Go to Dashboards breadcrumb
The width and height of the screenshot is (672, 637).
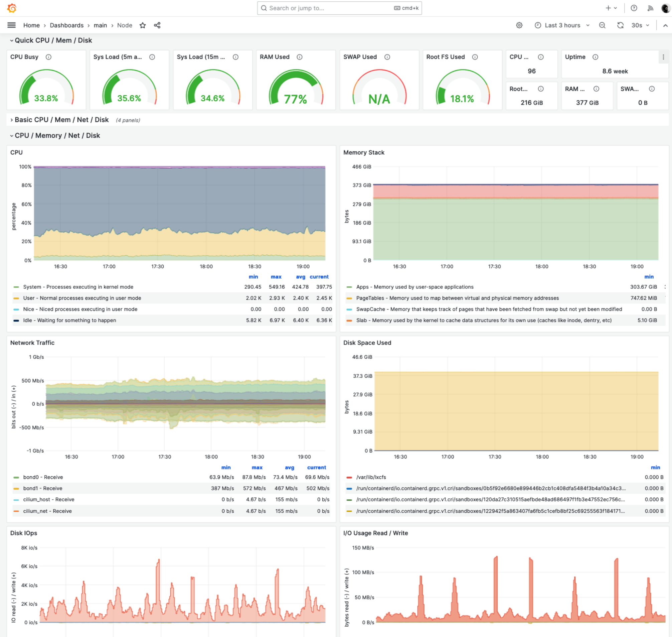66,25
